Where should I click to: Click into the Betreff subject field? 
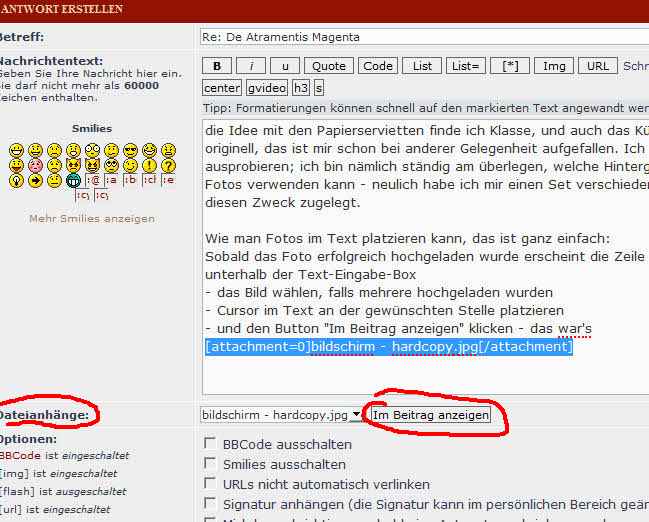(420, 38)
